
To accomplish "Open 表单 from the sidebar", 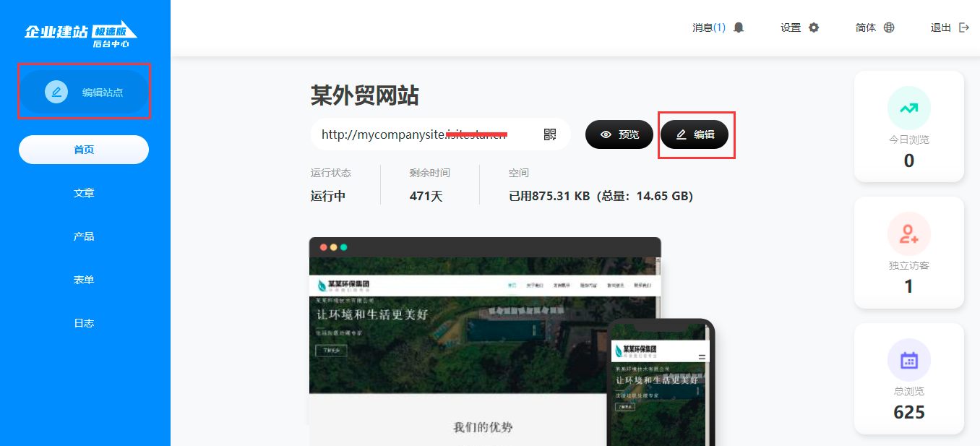I will click(x=84, y=280).
